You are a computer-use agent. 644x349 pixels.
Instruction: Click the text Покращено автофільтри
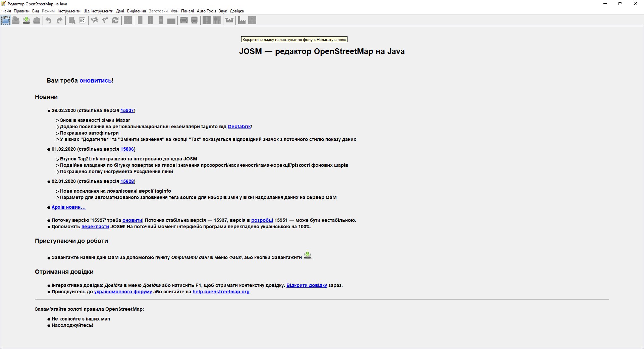coord(89,133)
